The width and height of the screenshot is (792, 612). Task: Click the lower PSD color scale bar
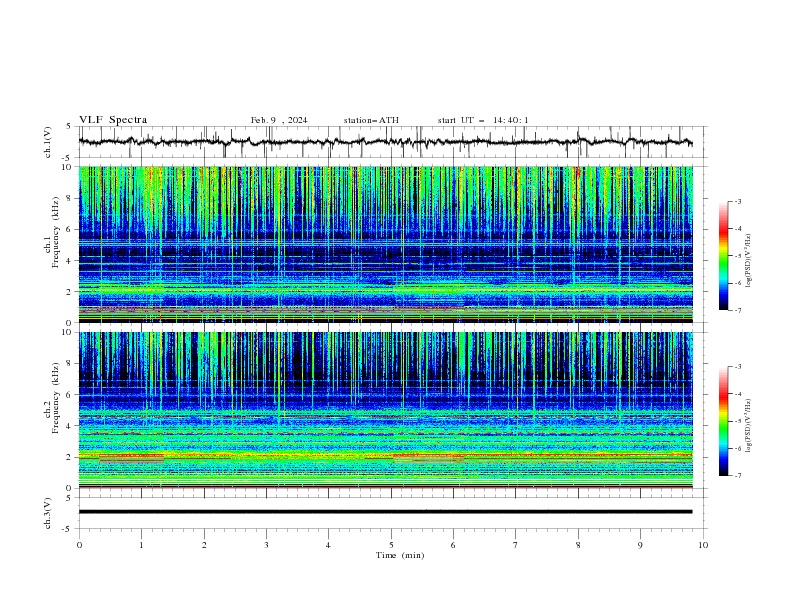pyautogui.click(x=724, y=421)
